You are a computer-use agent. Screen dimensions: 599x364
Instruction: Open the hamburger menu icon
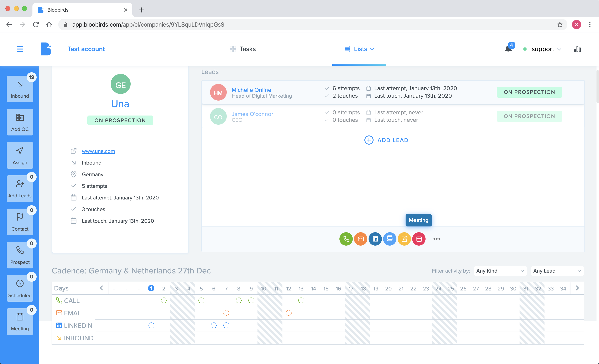click(20, 49)
